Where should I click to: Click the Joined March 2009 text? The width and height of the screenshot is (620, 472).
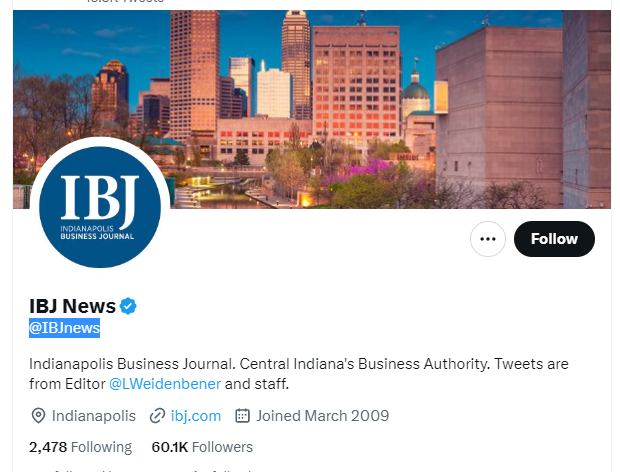click(x=323, y=416)
